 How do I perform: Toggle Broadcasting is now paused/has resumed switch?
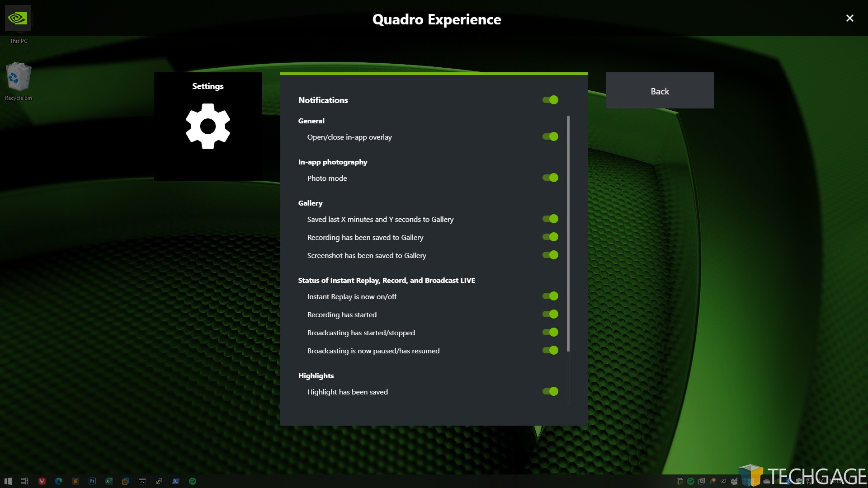550,350
